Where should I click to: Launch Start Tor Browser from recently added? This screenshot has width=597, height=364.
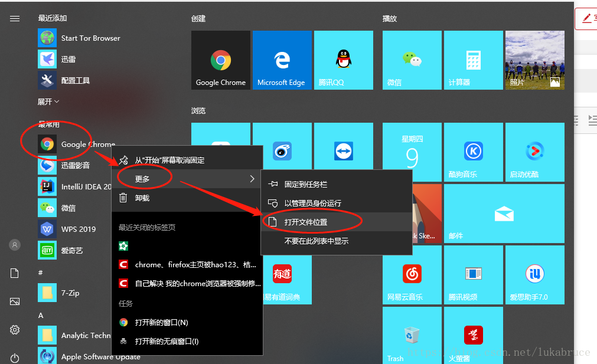pos(79,38)
